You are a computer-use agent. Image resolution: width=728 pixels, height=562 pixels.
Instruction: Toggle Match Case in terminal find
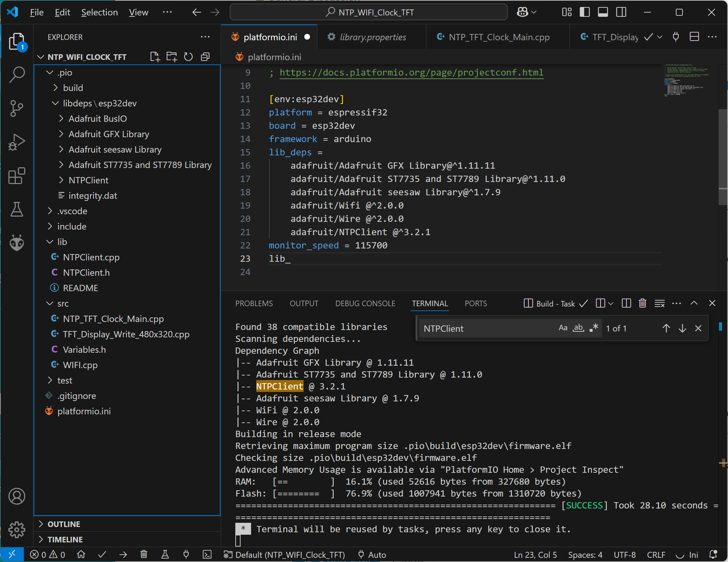pyautogui.click(x=563, y=328)
